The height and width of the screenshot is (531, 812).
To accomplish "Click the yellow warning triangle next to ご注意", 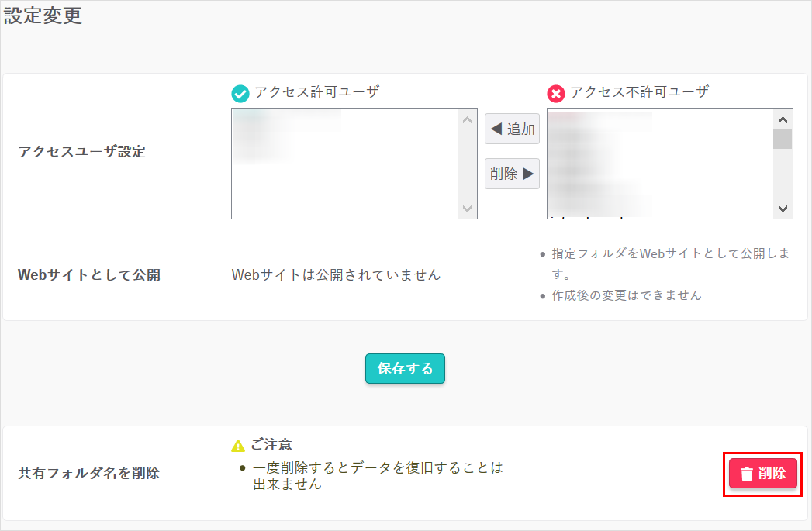I will click(x=238, y=446).
